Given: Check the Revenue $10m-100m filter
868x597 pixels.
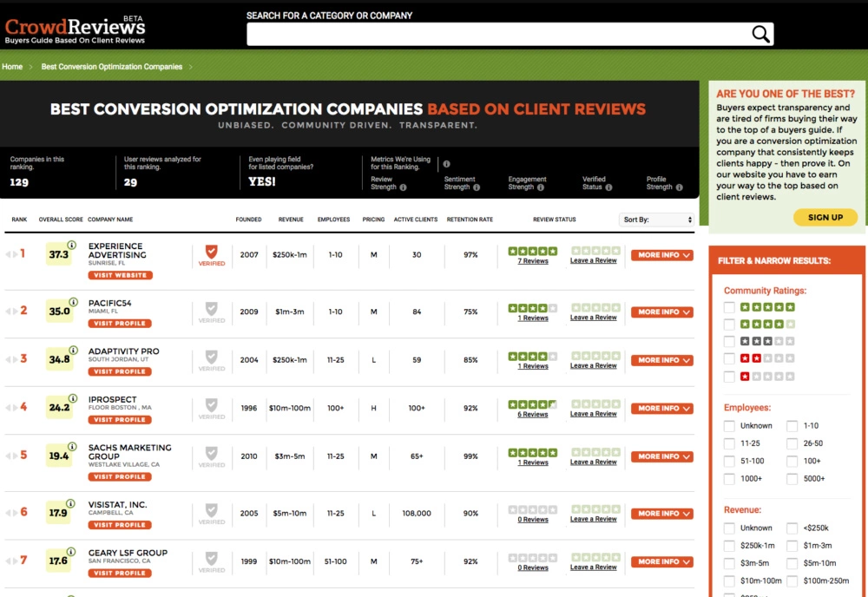Looking at the screenshot, I should point(729,581).
